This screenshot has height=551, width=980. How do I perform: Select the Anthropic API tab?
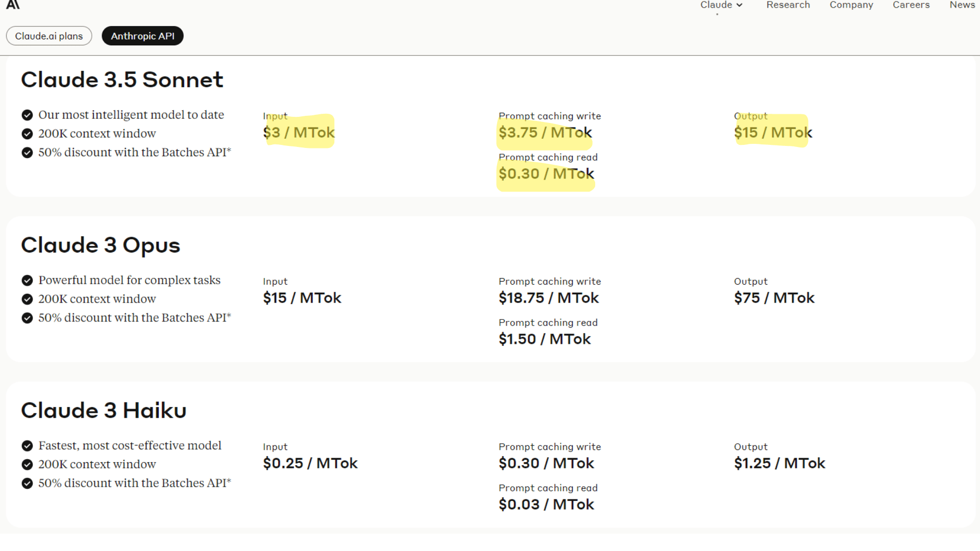pos(142,36)
